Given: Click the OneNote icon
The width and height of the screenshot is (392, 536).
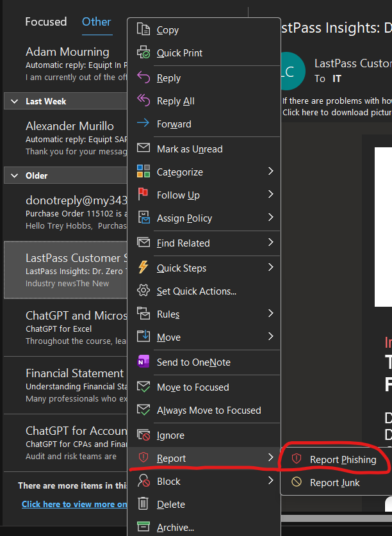Looking at the screenshot, I should tap(143, 361).
